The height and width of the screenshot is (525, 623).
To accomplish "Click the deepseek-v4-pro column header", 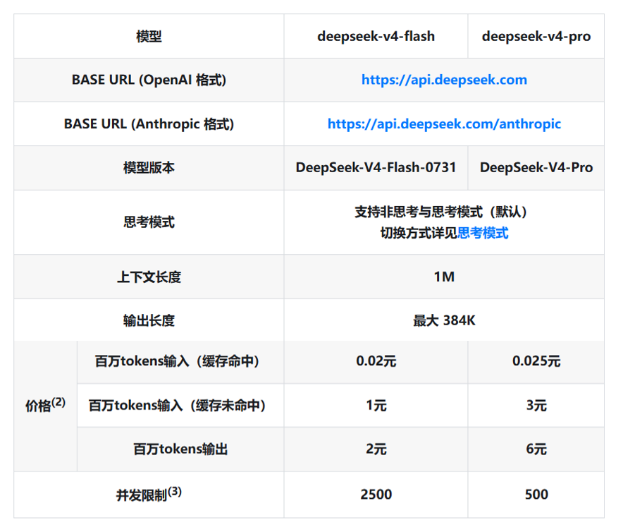I will 536,37.
